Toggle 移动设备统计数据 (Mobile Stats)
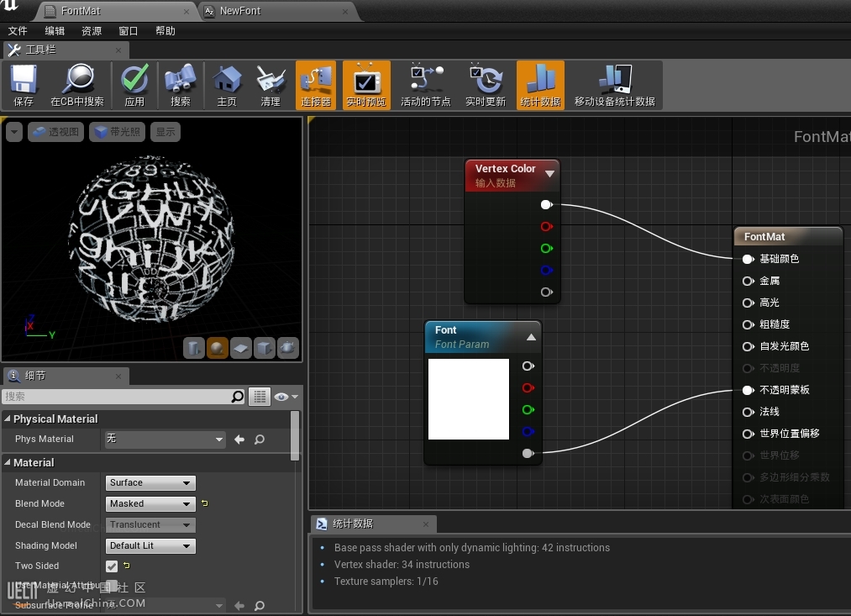Image resolution: width=851 pixels, height=616 pixels. pos(615,85)
